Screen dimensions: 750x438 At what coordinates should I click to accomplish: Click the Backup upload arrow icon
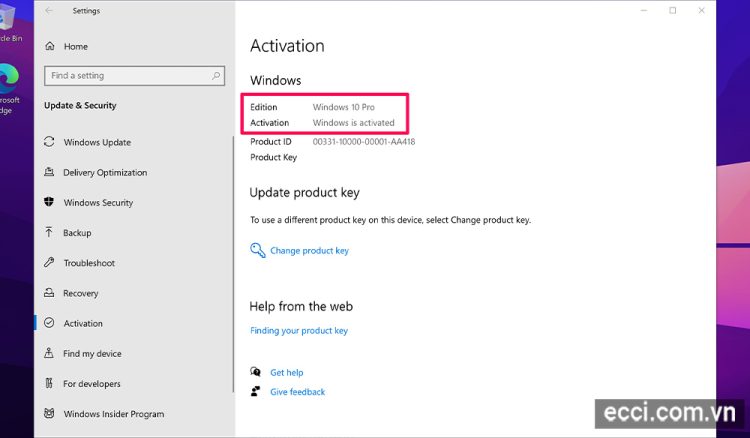[49, 232]
